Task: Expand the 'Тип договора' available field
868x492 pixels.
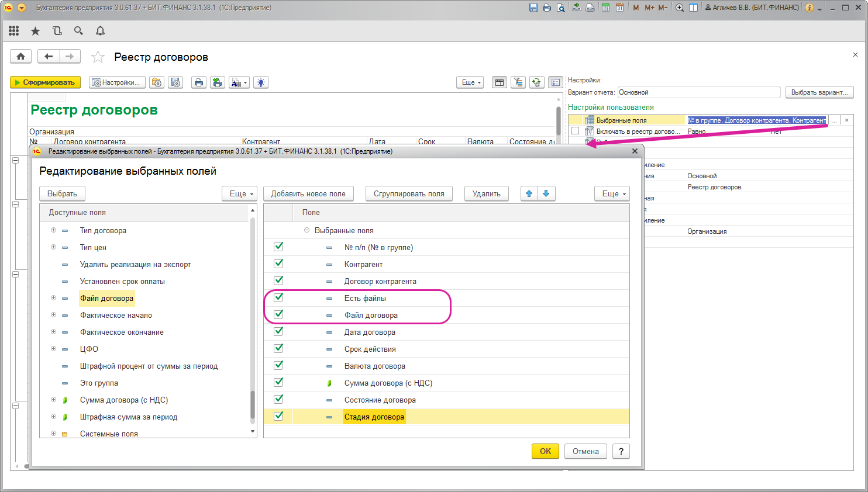Action: [x=53, y=230]
